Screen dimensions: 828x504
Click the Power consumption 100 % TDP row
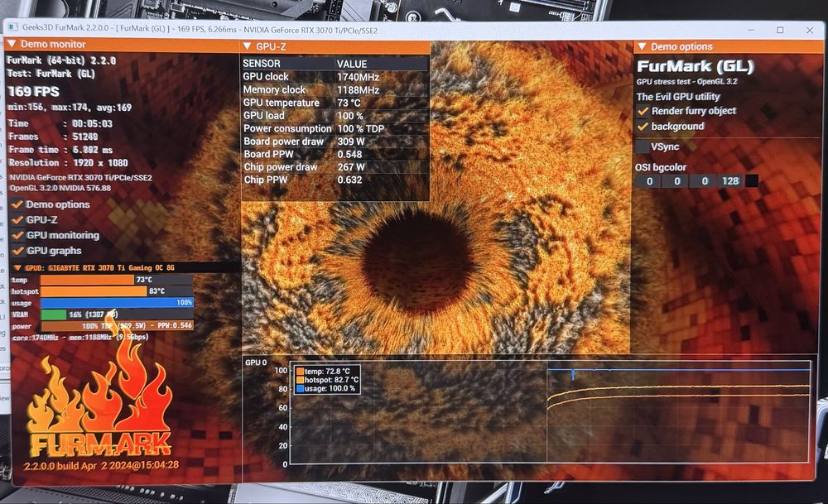pos(335,128)
